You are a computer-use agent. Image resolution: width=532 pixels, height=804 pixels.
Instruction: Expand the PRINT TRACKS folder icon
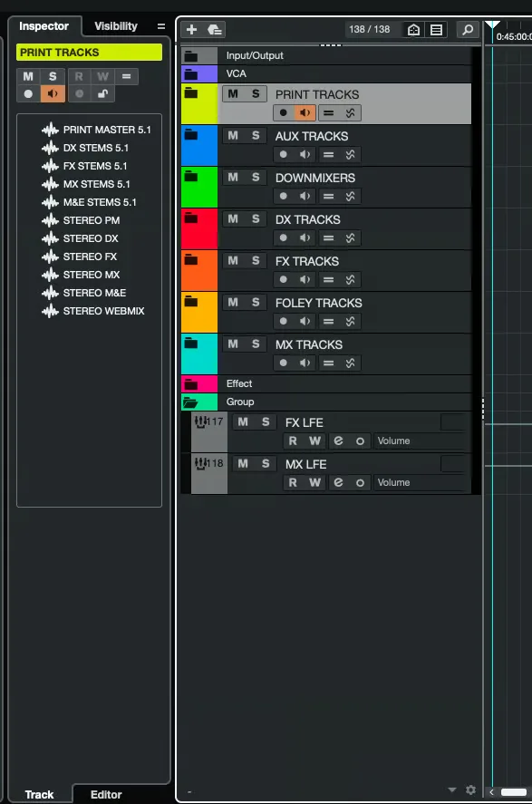[191, 92]
